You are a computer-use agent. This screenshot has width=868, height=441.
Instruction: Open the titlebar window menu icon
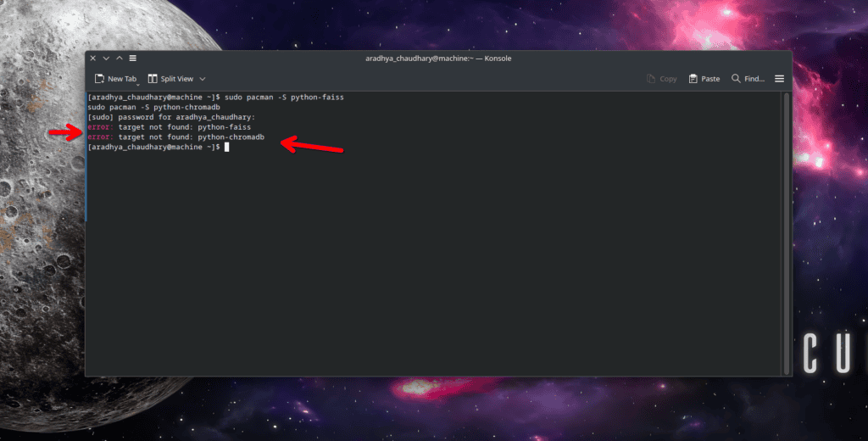click(133, 59)
